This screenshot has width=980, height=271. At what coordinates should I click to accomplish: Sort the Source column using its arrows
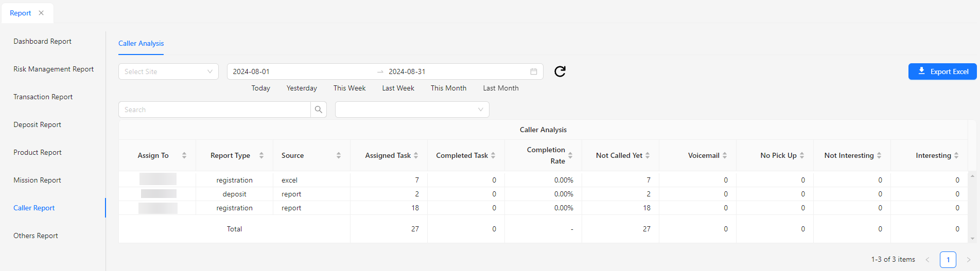pos(339,155)
